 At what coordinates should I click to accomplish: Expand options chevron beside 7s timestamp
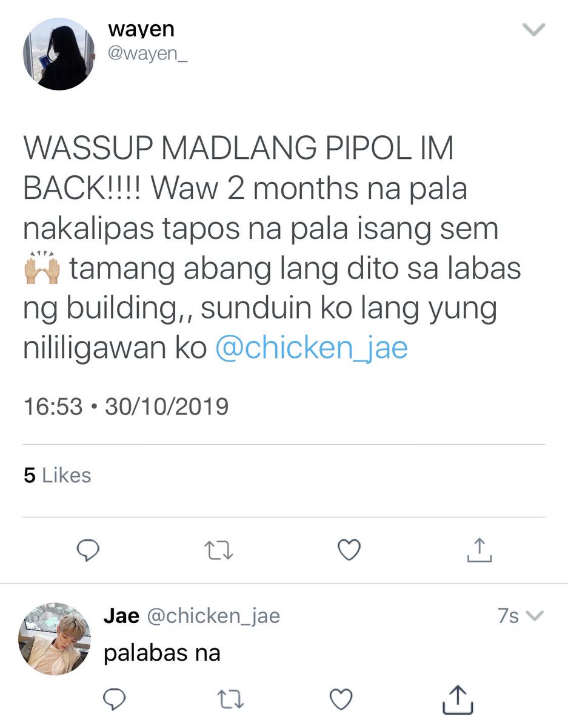click(x=533, y=616)
